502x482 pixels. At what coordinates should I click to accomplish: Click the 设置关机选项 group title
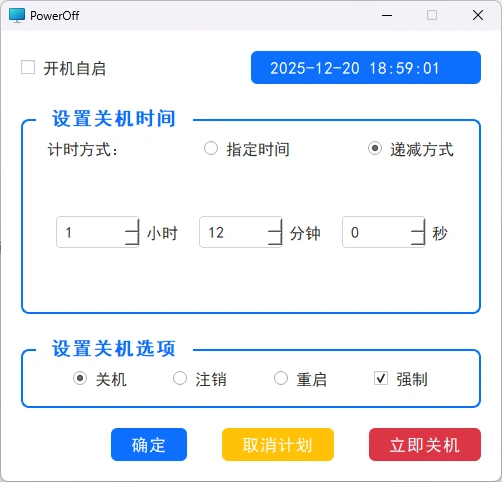pyautogui.click(x=114, y=349)
